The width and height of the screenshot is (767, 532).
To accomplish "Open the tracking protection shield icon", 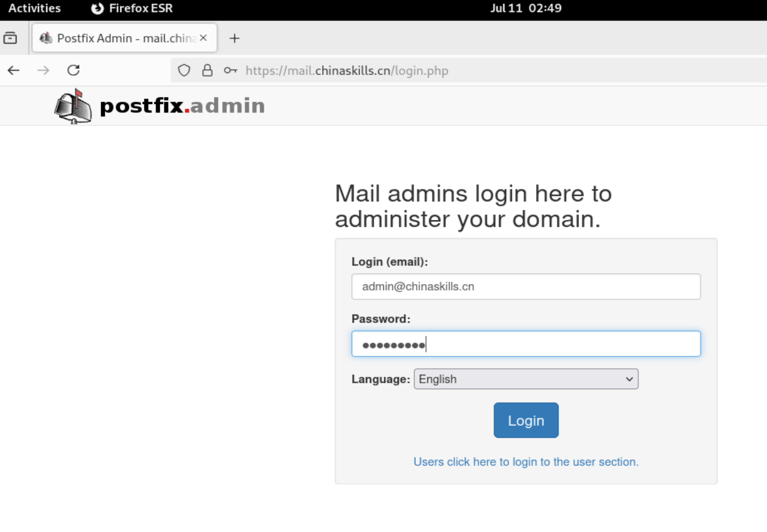I will 184,71.
